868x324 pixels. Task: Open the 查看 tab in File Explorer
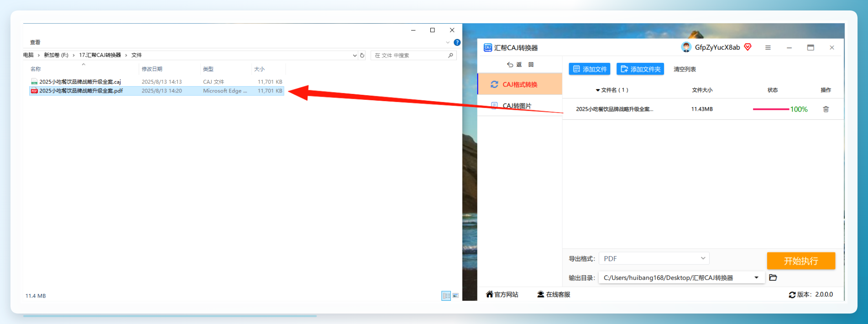click(x=35, y=42)
